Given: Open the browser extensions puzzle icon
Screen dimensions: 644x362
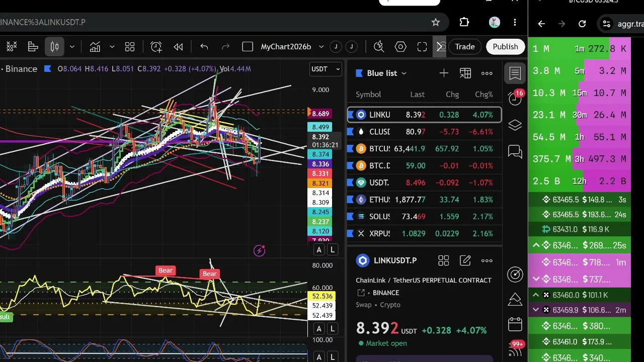Looking at the screenshot, I should coord(464,22).
